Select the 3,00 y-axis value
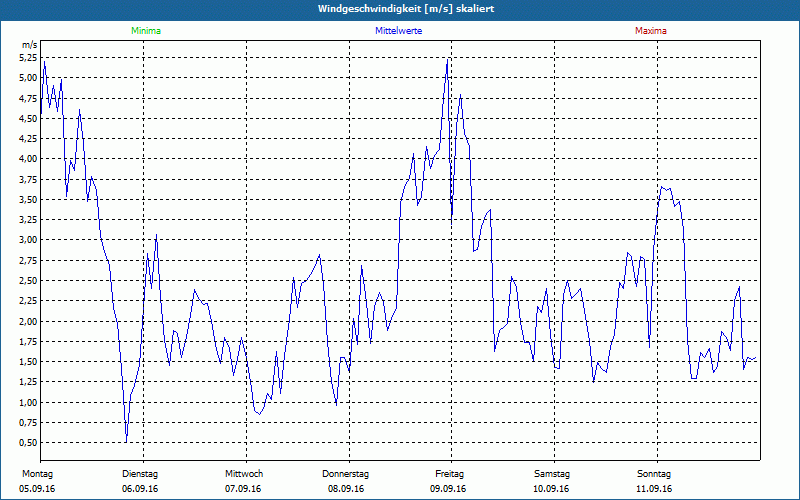The image size is (800, 500). [x=29, y=240]
